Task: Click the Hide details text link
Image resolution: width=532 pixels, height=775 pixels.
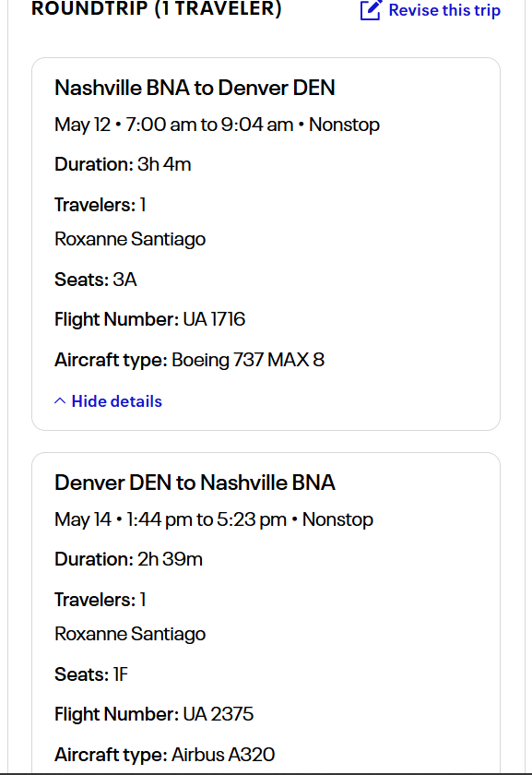Action: tap(116, 400)
